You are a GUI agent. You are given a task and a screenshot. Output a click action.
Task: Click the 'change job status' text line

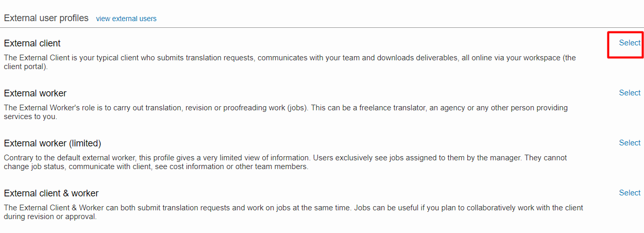[x=156, y=167]
